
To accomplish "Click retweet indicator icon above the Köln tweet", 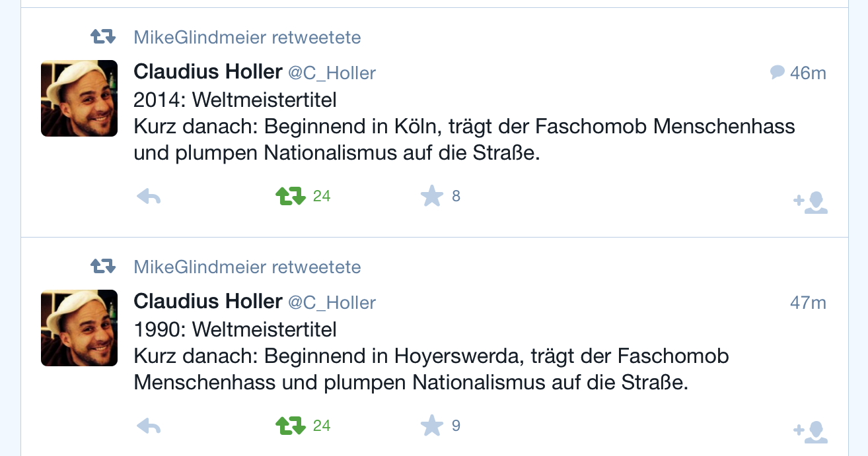I will (103, 37).
